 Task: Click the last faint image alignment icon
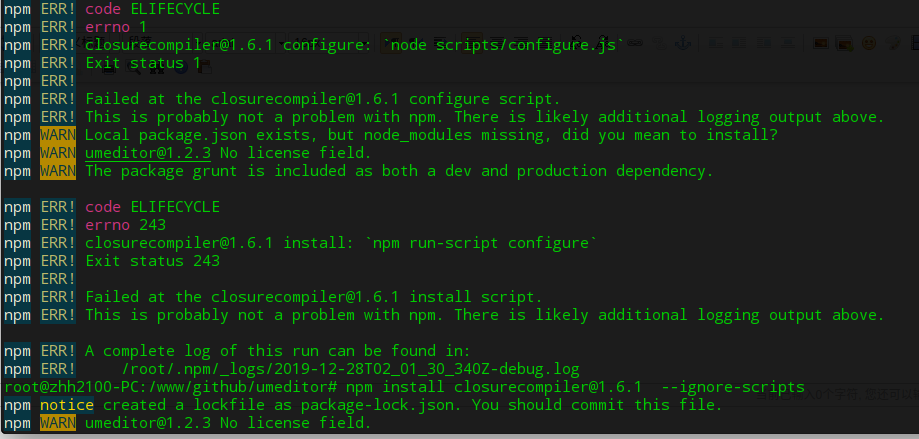click(x=788, y=44)
